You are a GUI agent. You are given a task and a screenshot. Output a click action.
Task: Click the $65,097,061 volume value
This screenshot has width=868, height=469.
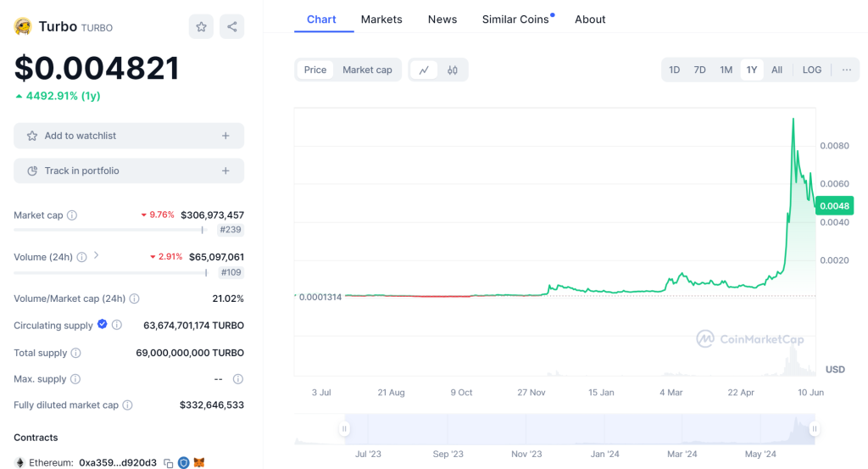[216, 257]
